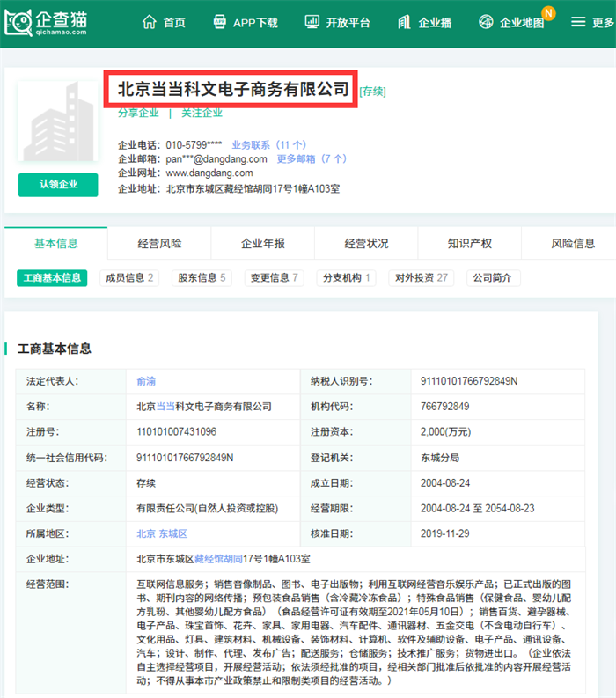Open the 变更信息 7 sub-tab
The width and height of the screenshot is (616, 698).
tap(275, 278)
